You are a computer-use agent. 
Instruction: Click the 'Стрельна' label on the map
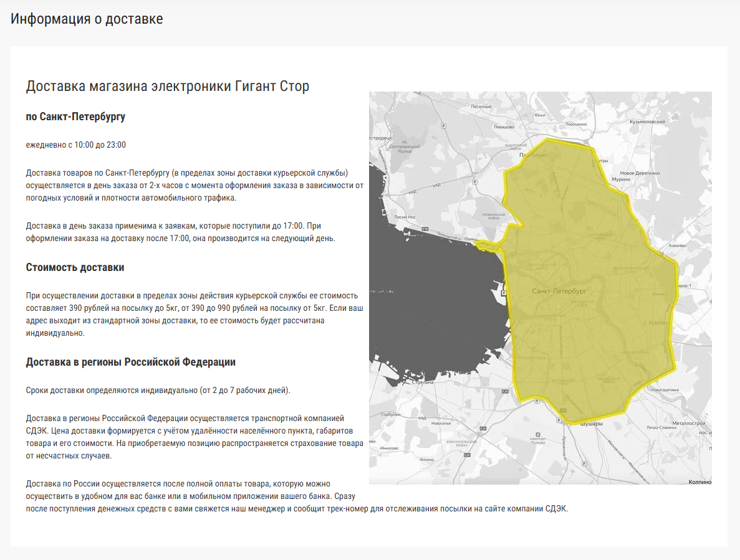point(423,382)
